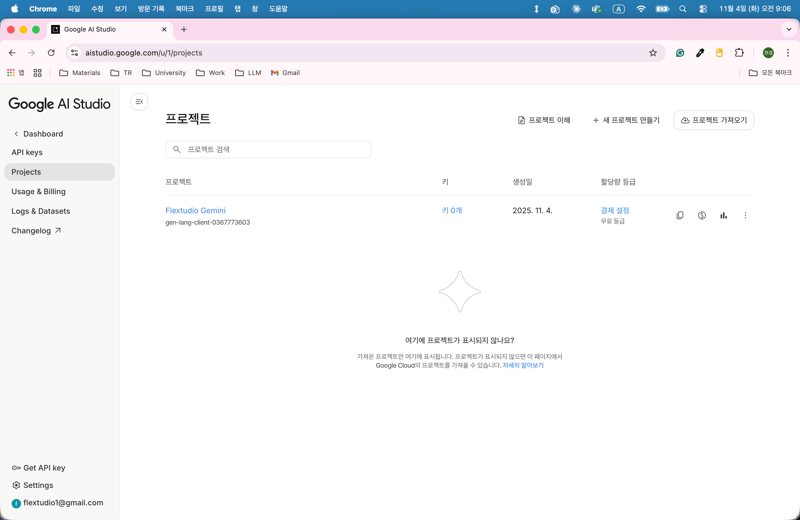The height and width of the screenshot is (520, 800).
Task: View usage chart for Flextudio Gemini
Action: coord(723,215)
